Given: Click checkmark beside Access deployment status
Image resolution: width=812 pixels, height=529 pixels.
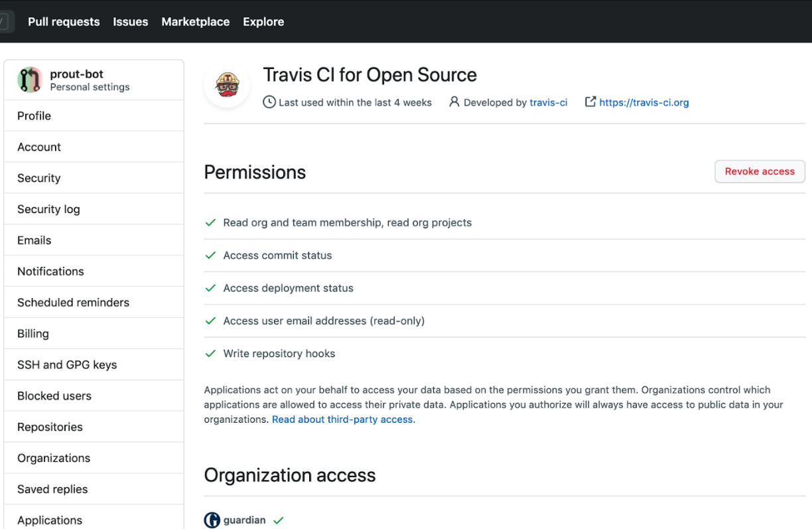Looking at the screenshot, I should [x=210, y=288].
